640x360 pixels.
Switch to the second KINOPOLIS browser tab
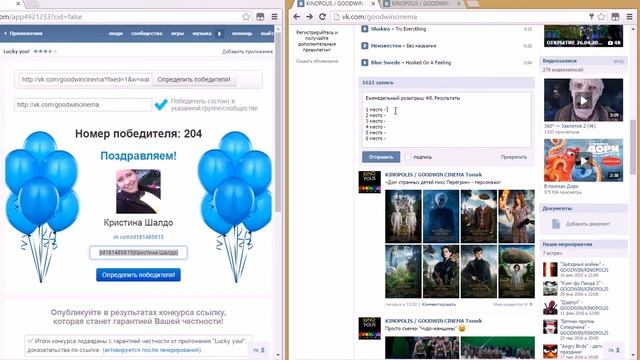[x=420, y=4]
